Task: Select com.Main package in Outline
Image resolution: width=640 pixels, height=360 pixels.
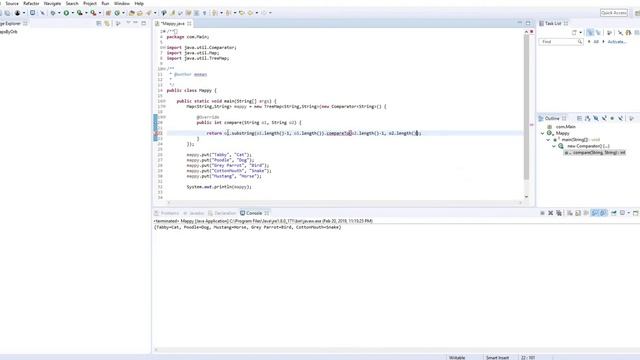Action: (x=566, y=127)
